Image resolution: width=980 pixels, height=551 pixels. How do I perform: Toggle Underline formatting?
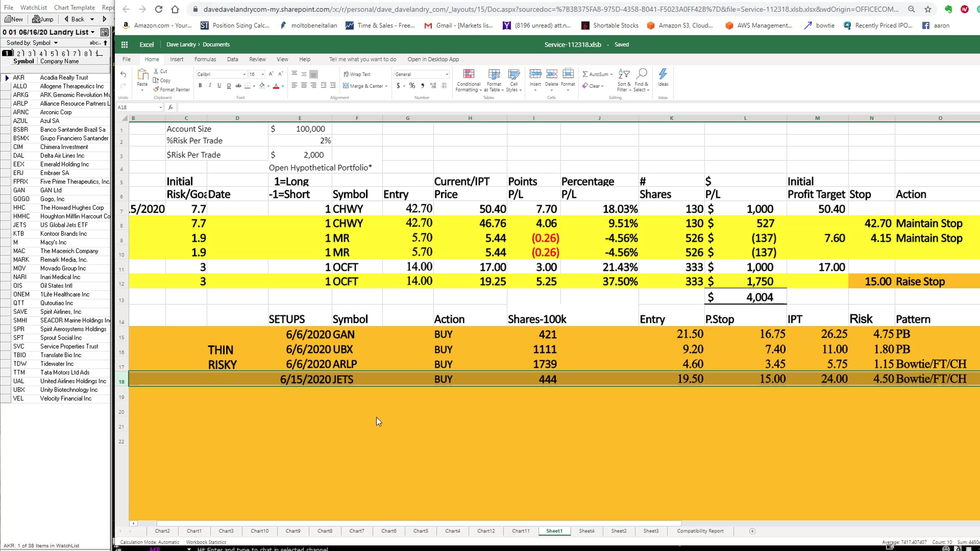click(x=219, y=86)
